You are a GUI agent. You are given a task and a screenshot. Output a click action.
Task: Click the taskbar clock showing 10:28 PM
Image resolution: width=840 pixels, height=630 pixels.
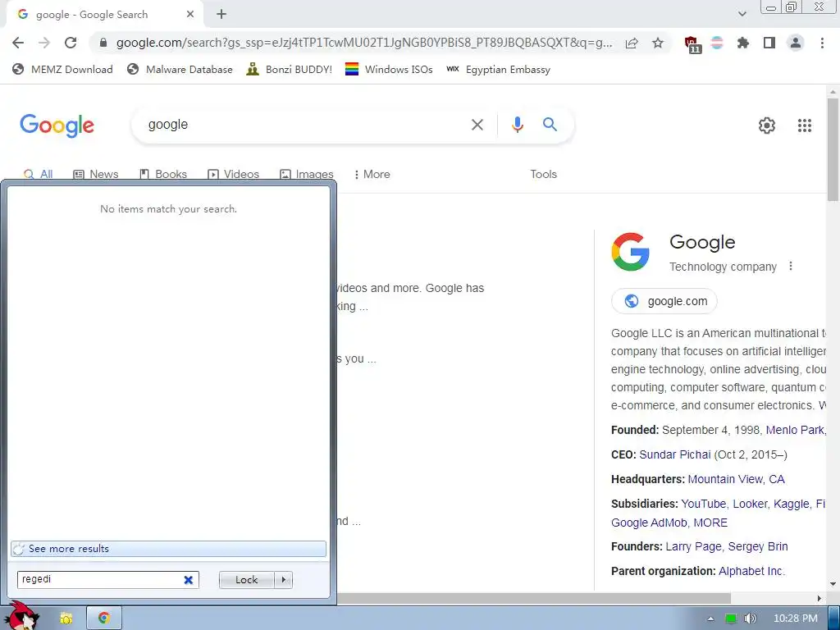tap(796, 619)
